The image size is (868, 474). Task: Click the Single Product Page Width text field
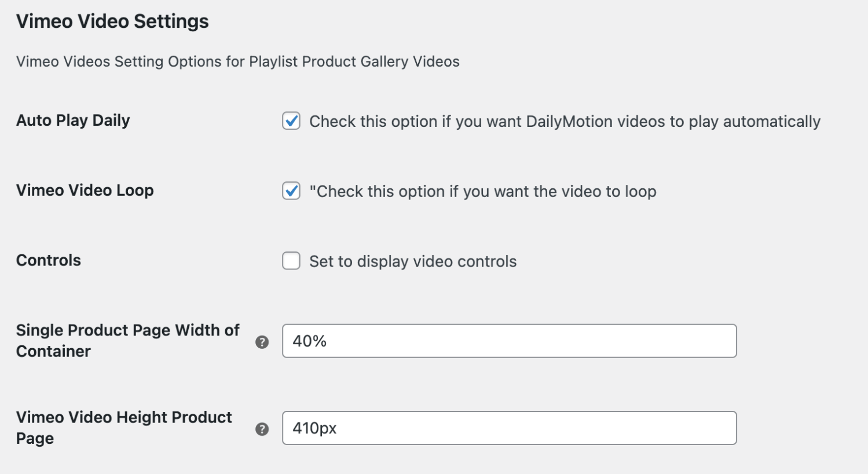[x=508, y=341]
